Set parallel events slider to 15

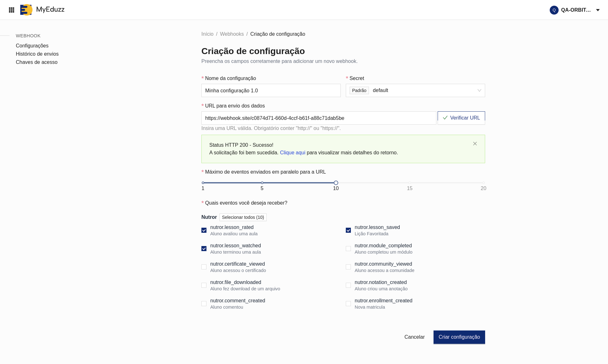coord(409,183)
